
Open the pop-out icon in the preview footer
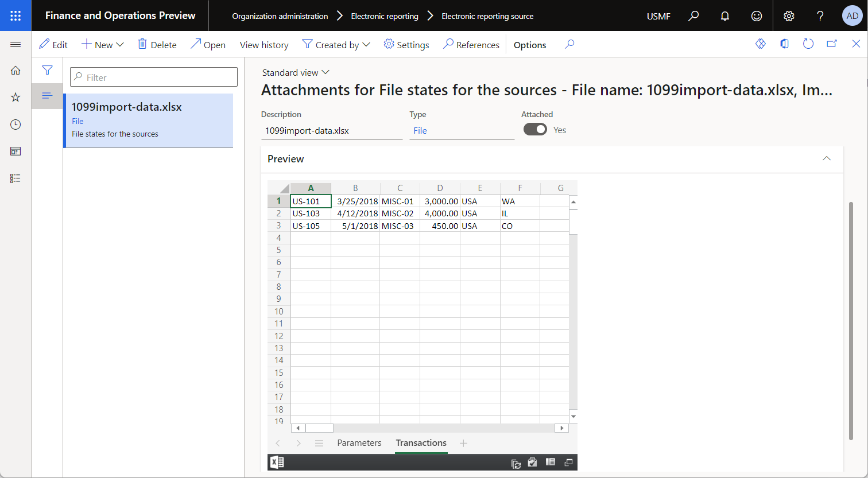568,463
